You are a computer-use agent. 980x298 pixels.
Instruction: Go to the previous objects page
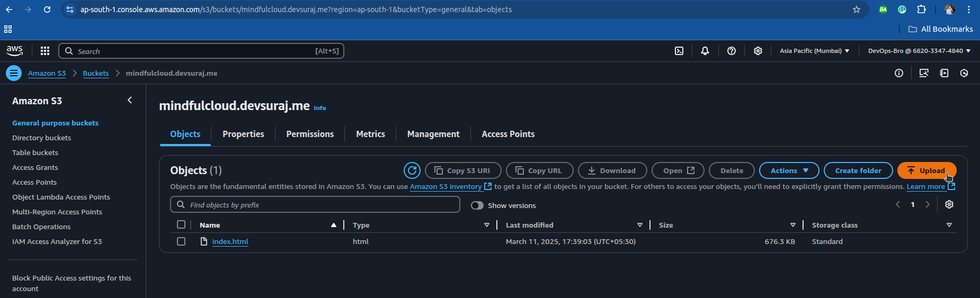click(x=898, y=204)
